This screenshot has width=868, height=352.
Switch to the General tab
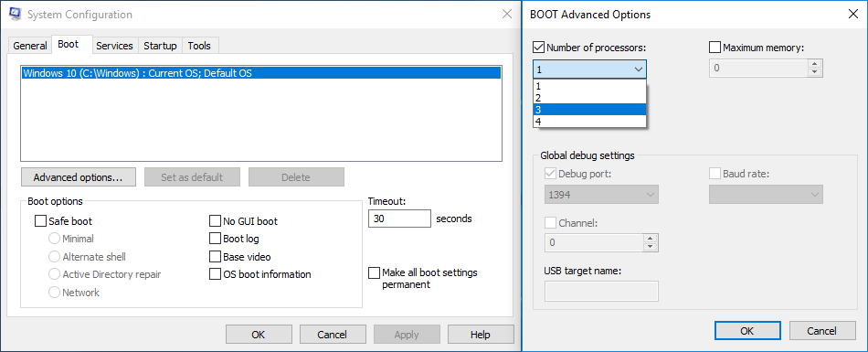(x=30, y=46)
